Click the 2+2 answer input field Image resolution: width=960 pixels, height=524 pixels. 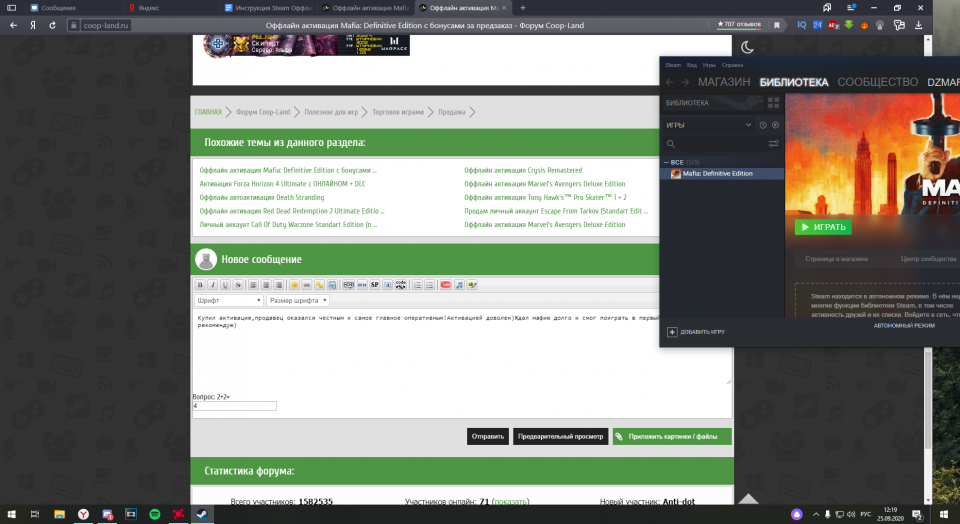tap(234, 406)
